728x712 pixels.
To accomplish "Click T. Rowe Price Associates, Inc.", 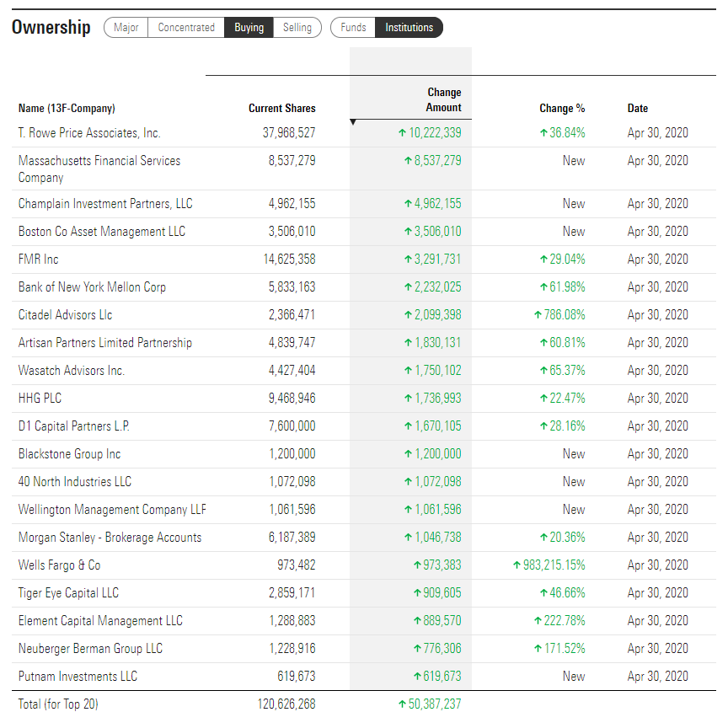I will tap(89, 133).
